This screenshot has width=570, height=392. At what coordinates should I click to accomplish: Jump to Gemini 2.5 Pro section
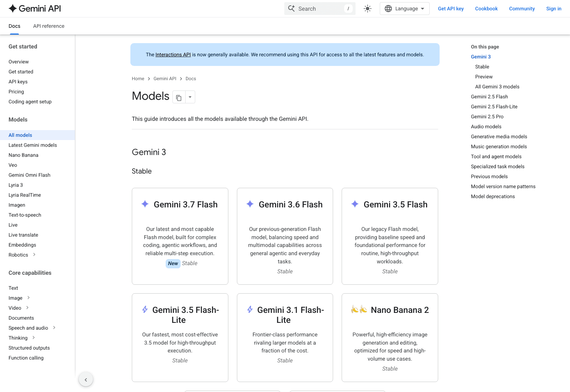pos(487,117)
